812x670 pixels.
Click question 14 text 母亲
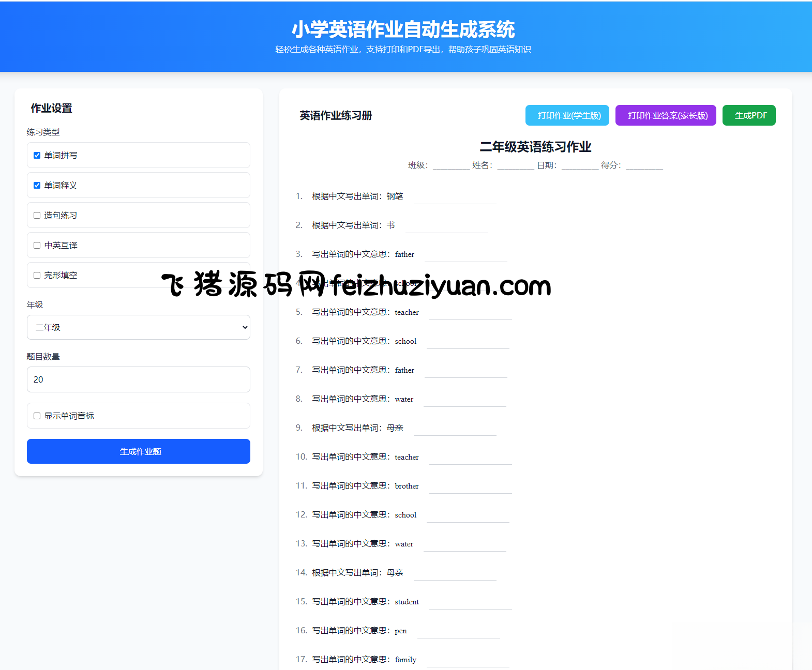[x=395, y=573]
